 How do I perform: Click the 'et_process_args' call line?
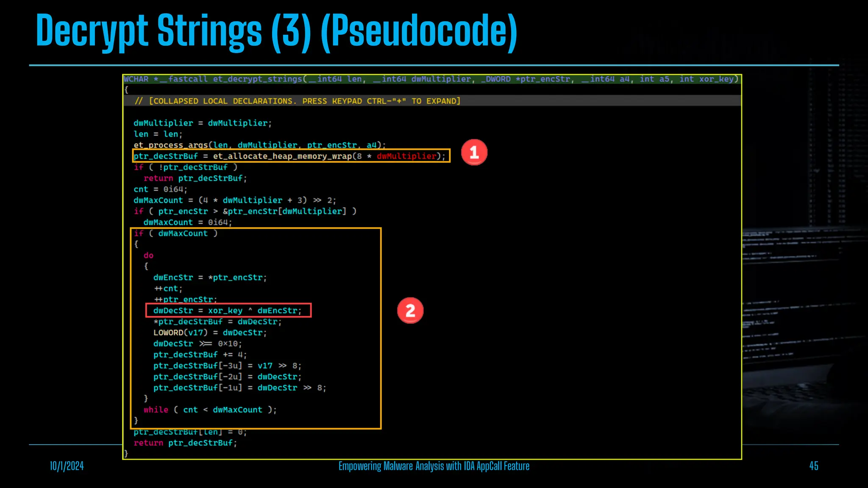[260, 145]
